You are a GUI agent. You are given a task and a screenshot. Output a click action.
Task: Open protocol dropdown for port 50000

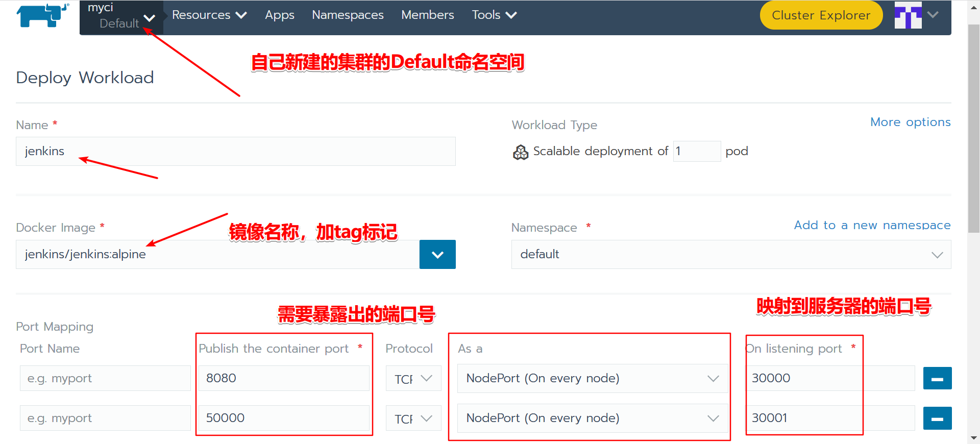point(413,418)
